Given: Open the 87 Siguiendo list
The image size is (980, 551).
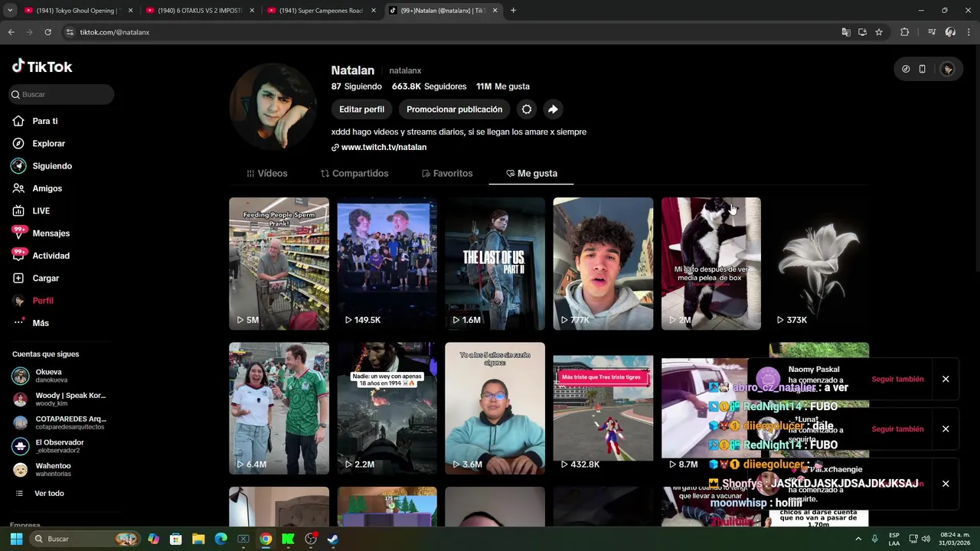Looking at the screenshot, I should pyautogui.click(x=356, y=86).
